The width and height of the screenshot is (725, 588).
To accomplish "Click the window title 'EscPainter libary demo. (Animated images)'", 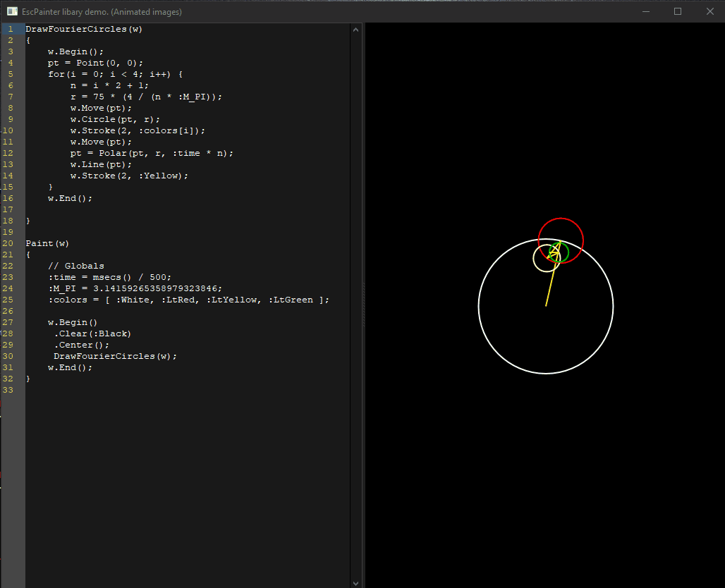I will 102,12.
